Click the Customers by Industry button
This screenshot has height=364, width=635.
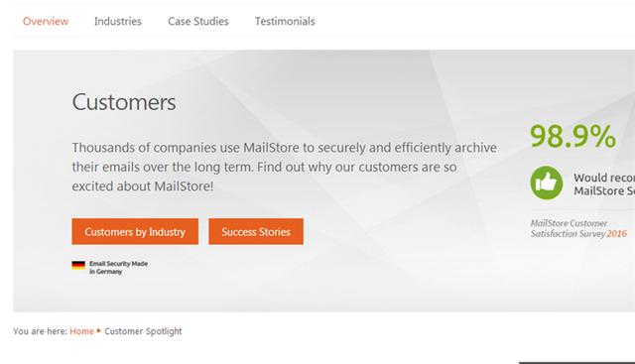click(x=135, y=232)
